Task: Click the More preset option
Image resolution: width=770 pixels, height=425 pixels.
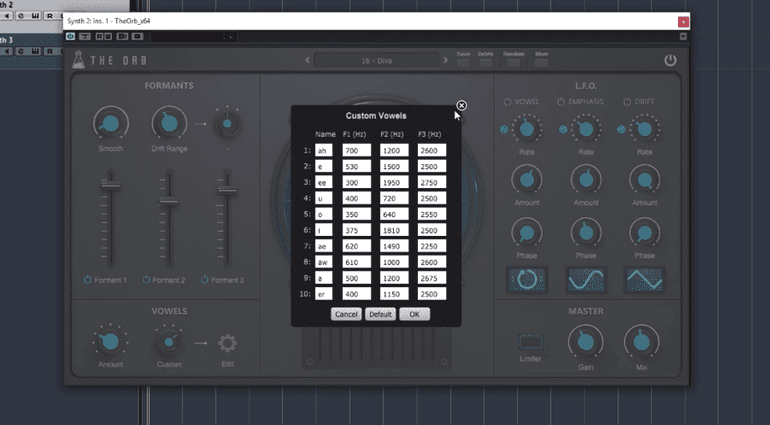Action: click(541, 61)
